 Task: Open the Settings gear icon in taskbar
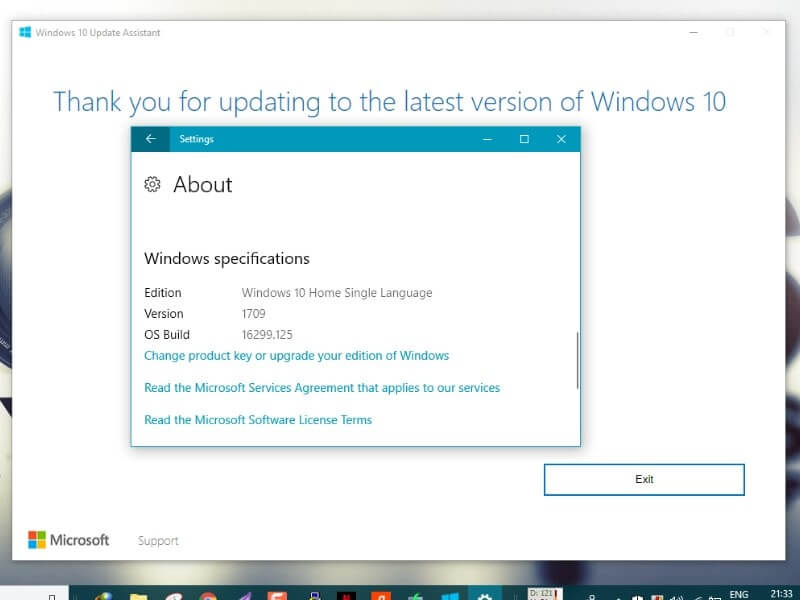(485, 595)
